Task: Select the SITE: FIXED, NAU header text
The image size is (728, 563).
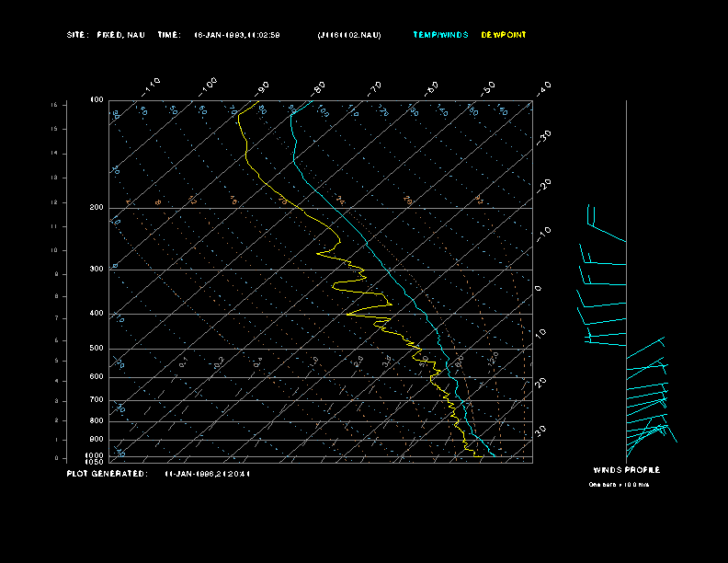Action: click(105, 35)
